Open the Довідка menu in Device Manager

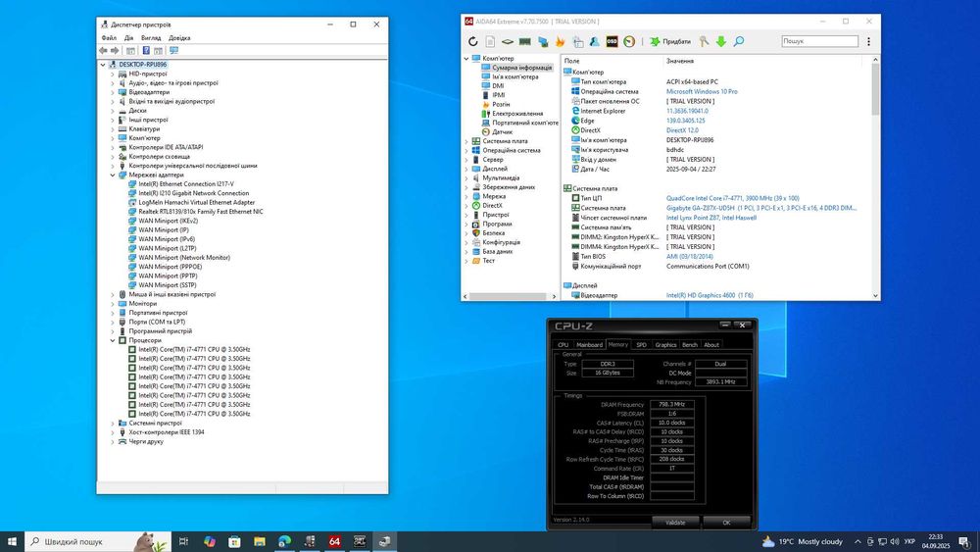pos(179,38)
